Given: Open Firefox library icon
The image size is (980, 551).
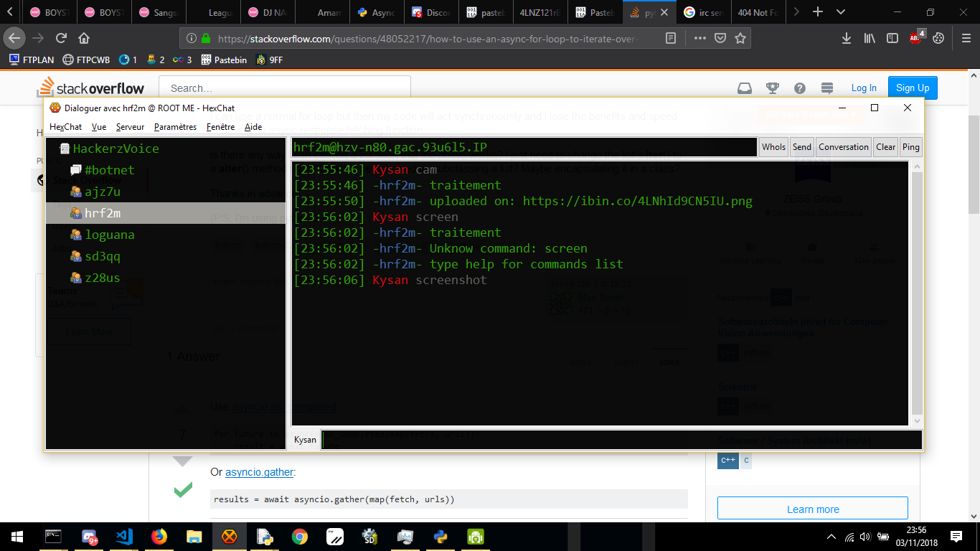Looking at the screenshot, I should [x=870, y=38].
